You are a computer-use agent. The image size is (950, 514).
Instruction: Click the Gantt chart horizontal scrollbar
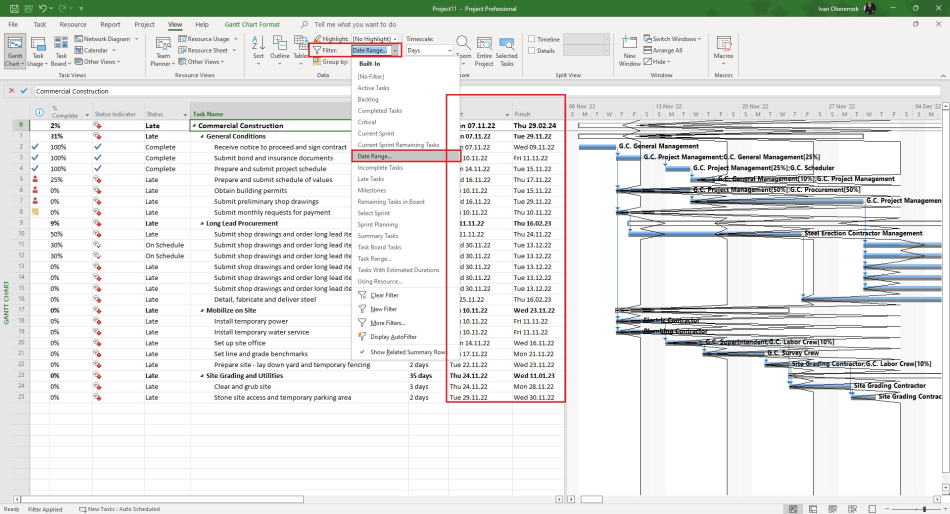pyautogui.click(x=592, y=499)
